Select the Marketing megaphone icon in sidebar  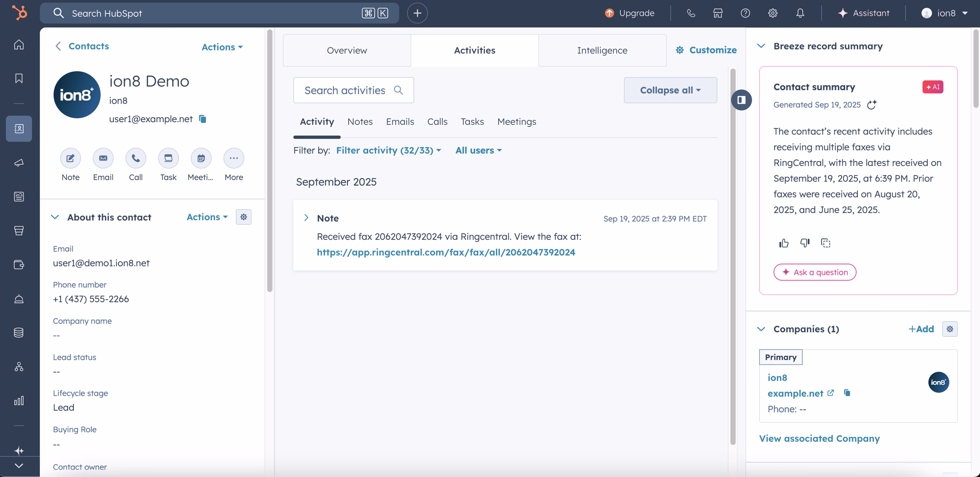[18, 163]
